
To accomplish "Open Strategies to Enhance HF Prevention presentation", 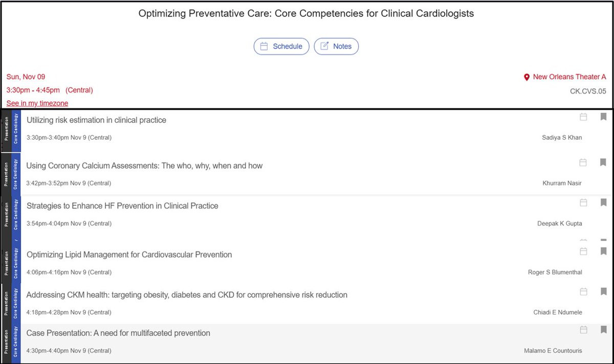I will coord(122,206).
